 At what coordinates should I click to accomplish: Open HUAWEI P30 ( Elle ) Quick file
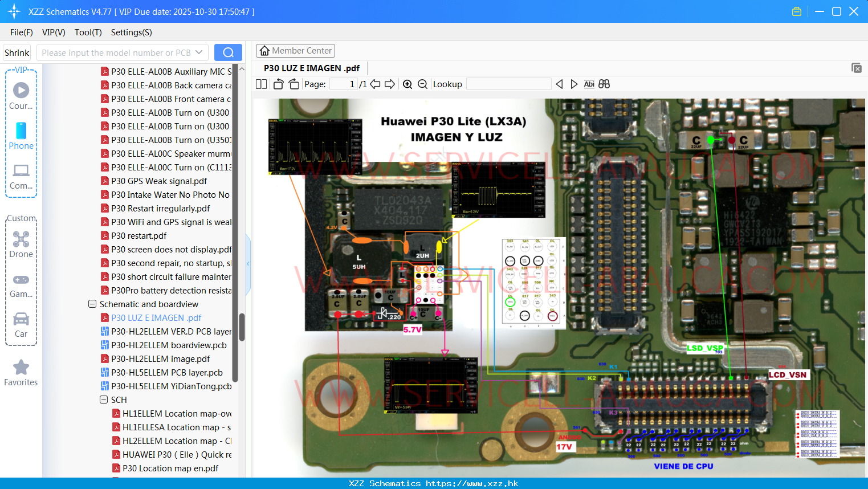[172, 454]
